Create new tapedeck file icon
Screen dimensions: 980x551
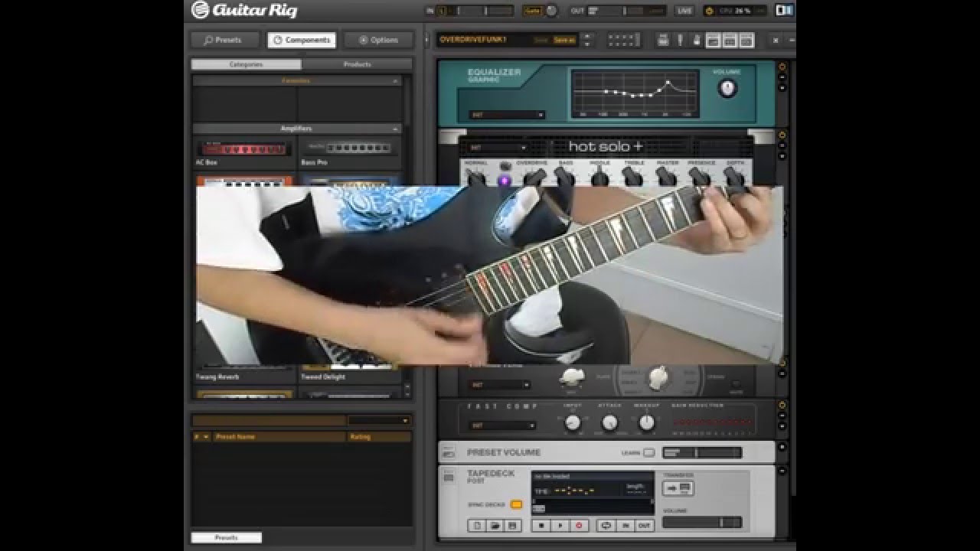(x=476, y=526)
